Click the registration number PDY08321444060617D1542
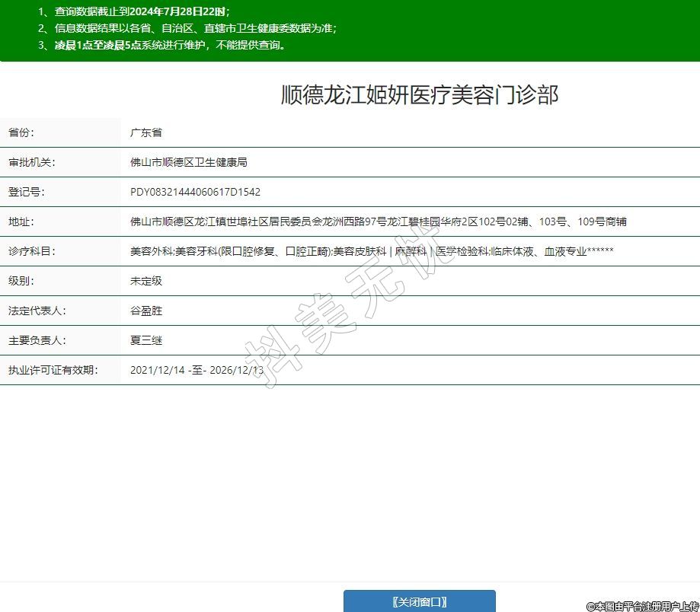The width and height of the screenshot is (700, 612). pyautogui.click(x=195, y=192)
